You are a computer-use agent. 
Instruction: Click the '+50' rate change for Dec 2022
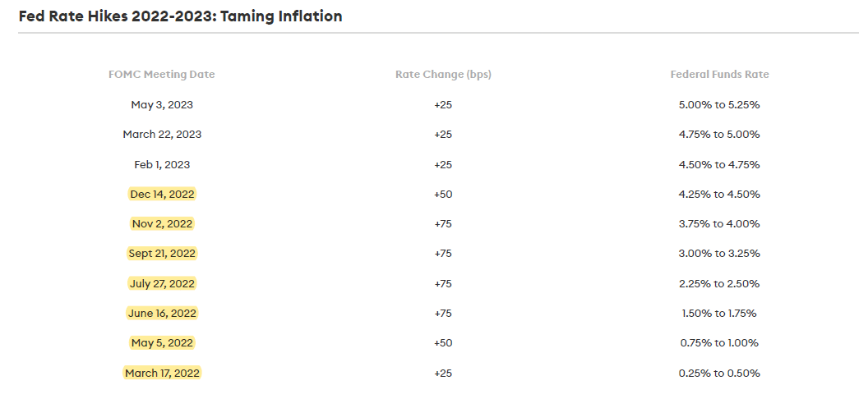tap(443, 194)
